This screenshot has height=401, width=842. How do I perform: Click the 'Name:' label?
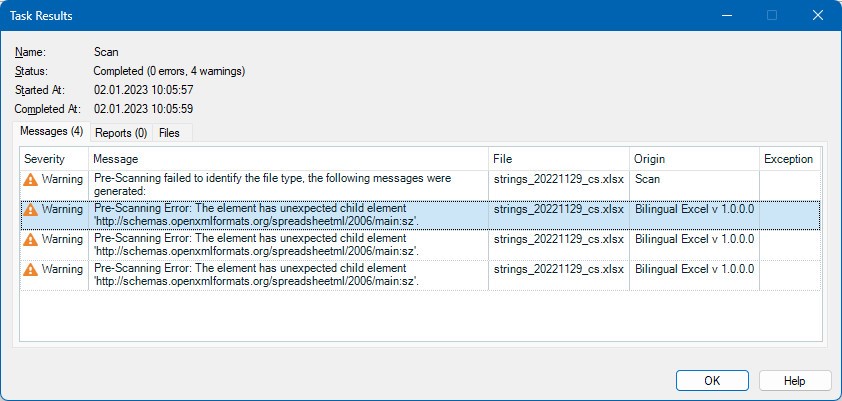[31, 52]
